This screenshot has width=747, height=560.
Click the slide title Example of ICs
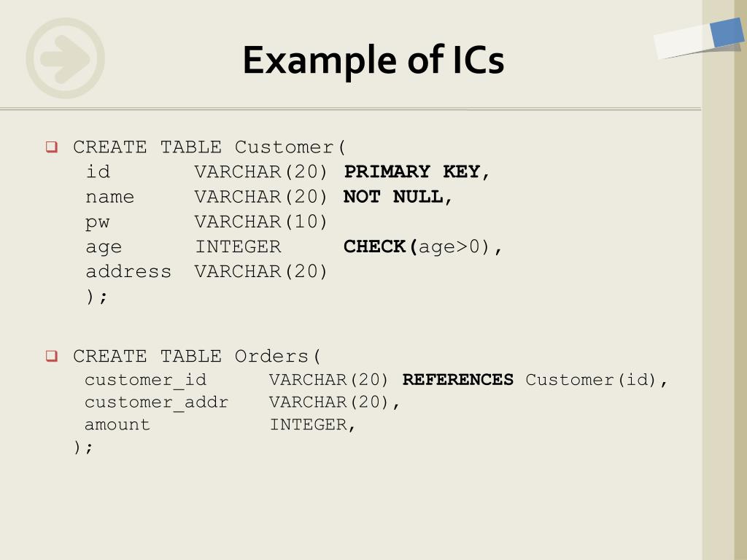click(x=373, y=61)
